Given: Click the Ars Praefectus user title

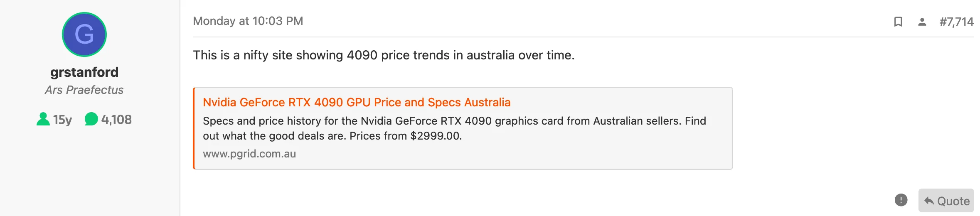Looking at the screenshot, I should pos(84,90).
